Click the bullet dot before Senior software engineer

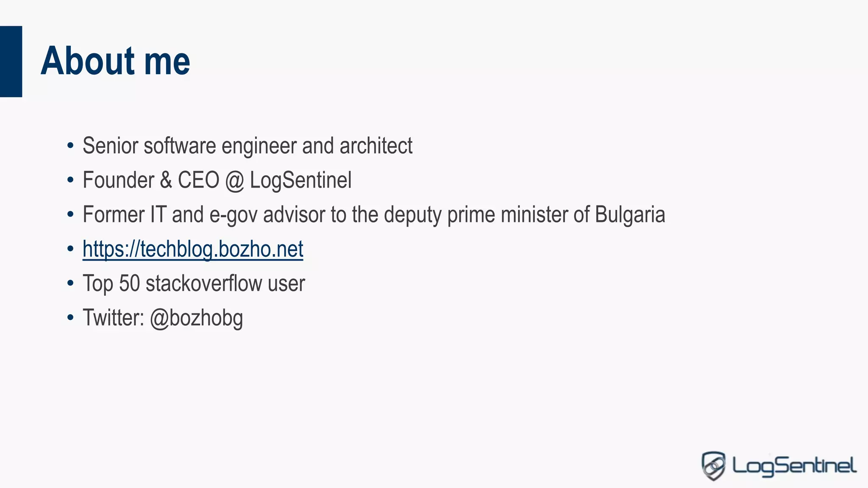70,146
